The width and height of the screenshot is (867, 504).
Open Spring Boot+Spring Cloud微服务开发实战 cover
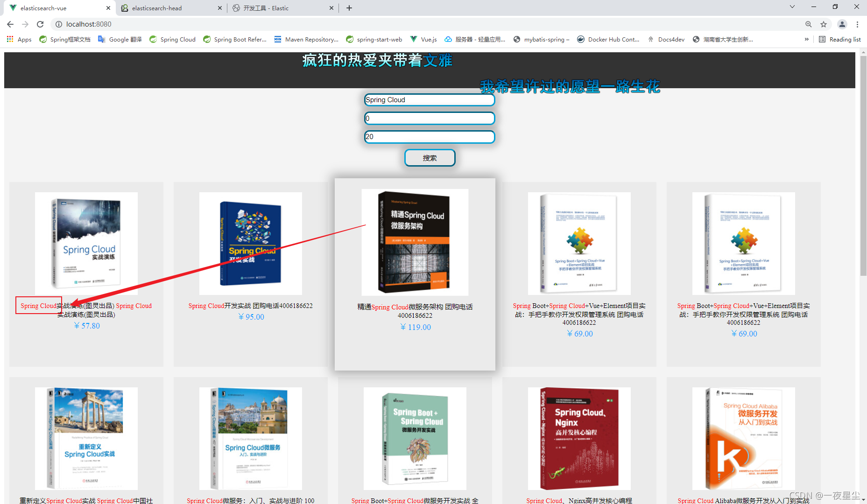tap(415, 438)
